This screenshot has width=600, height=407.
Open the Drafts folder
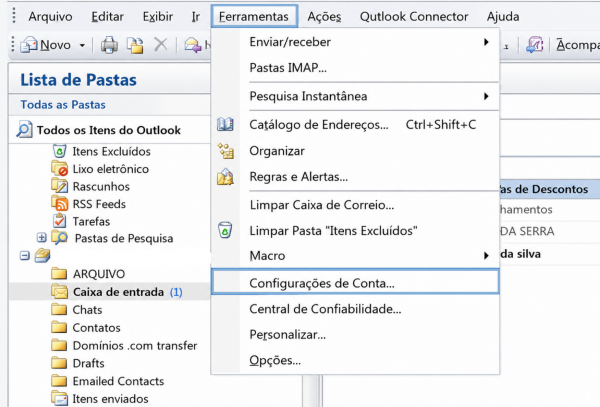(x=88, y=363)
